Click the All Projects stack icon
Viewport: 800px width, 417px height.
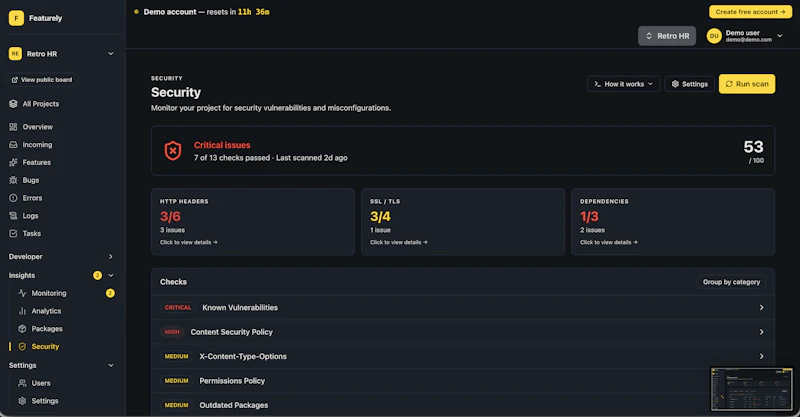pyautogui.click(x=13, y=104)
